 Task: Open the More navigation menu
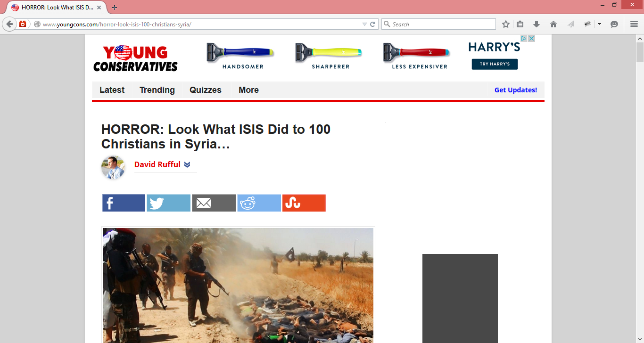point(248,90)
